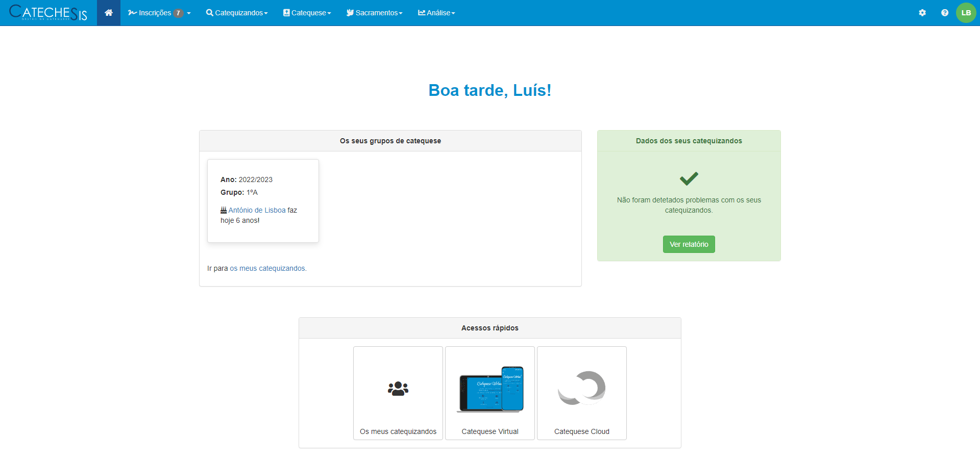The height and width of the screenshot is (461, 980).
Task: Open the settings gear icon
Action: point(922,13)
